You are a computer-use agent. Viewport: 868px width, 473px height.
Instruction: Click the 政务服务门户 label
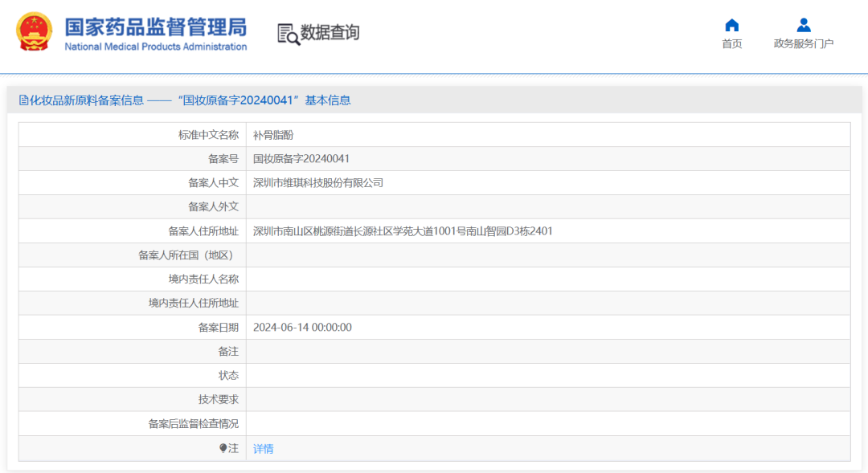pyautogui.click(x=803, y=43)
